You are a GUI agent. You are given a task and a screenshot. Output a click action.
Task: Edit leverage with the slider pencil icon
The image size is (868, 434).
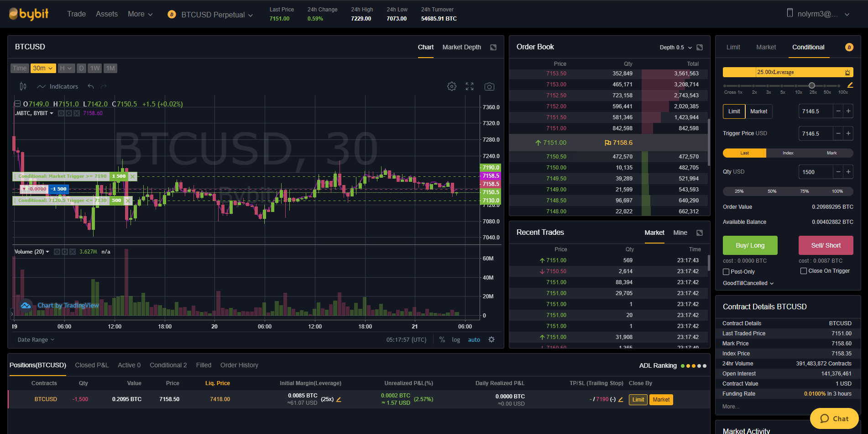coord(850,85)
